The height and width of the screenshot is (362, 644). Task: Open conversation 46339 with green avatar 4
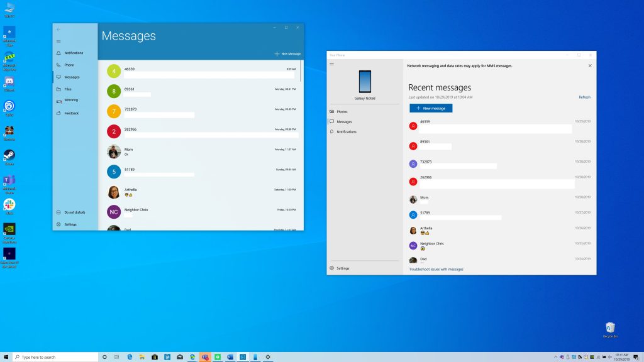click(201, 71)
